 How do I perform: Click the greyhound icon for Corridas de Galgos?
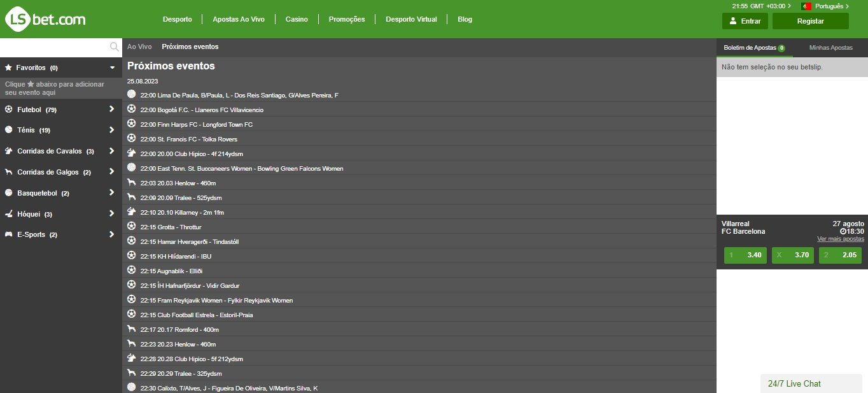tap(8, 172)
